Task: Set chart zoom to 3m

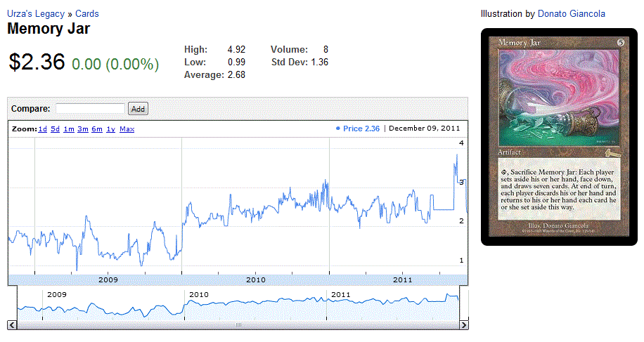Action: (x=82, y=129)
